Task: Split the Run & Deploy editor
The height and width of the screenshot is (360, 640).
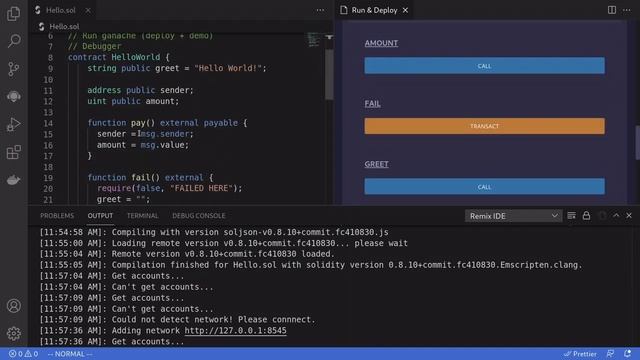Action: tap(611, 10)
